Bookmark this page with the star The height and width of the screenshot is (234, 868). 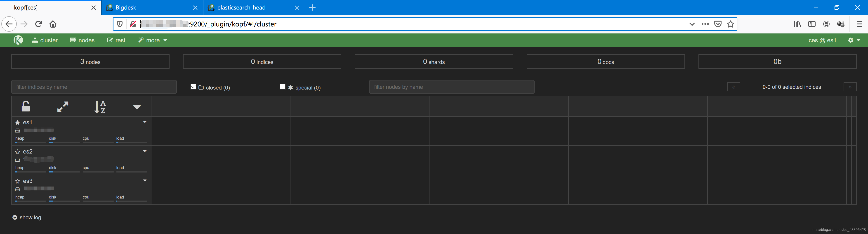[730, 24]
